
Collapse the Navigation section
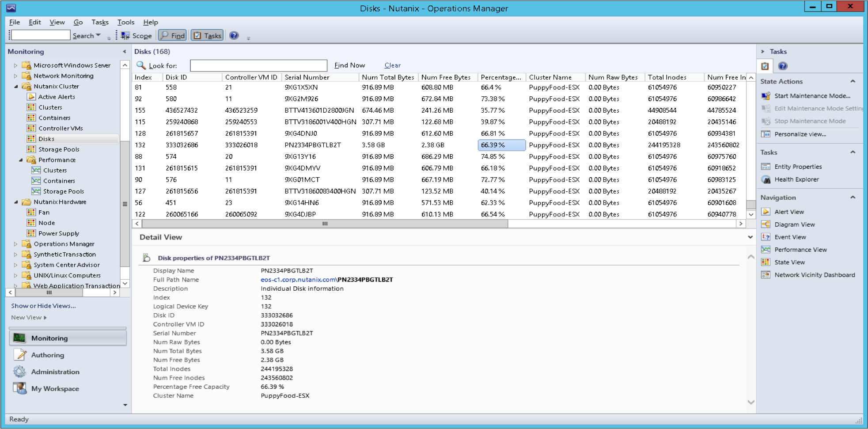coord(853,197)
